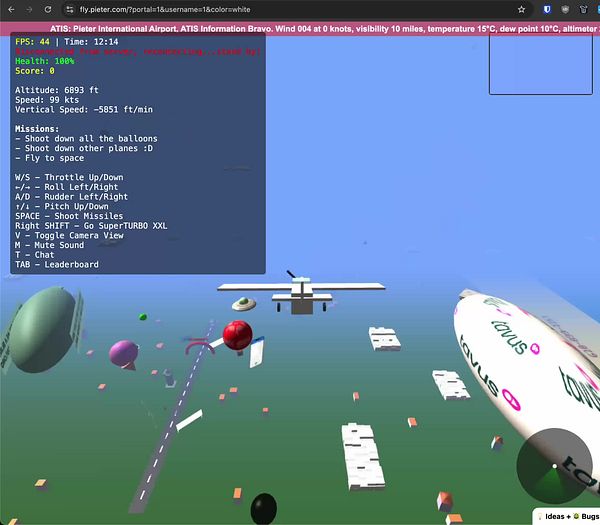
Task: Click the green-gray blimp on left
Action: pyautogui.click(x=43, y=330)
